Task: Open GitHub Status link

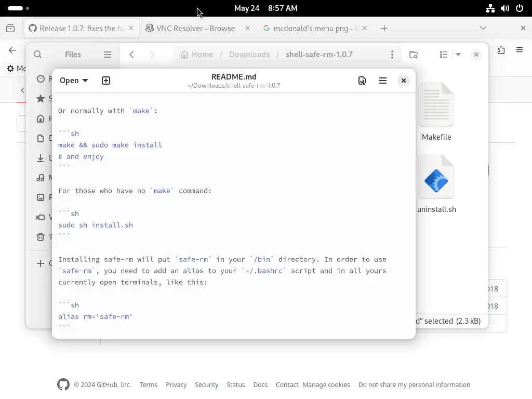Action: click(236, 385)
